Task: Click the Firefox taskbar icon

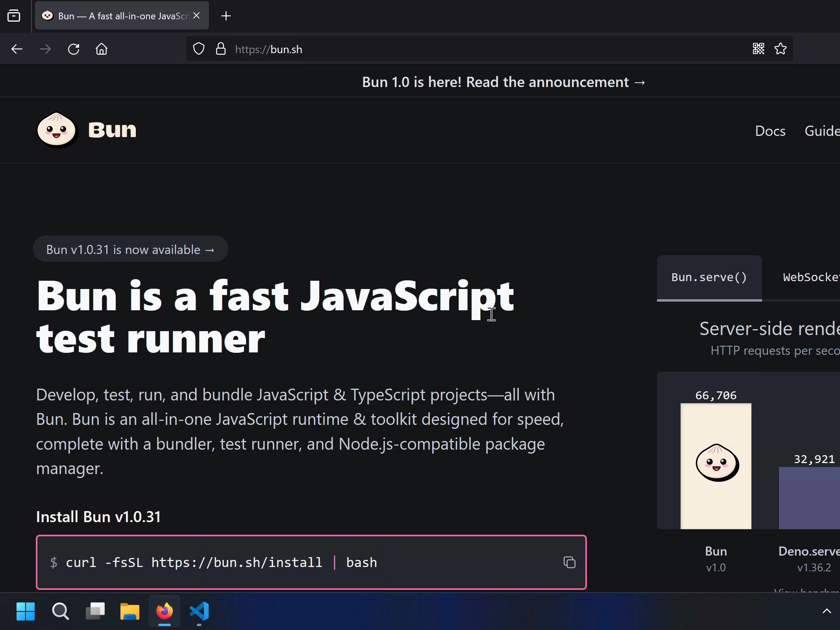Action: (x=165, y=611)
